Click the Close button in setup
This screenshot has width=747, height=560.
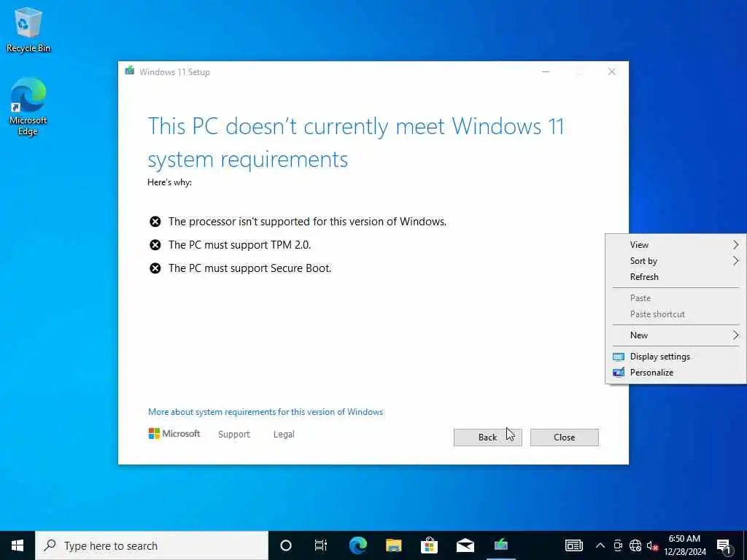coord(564,437)
